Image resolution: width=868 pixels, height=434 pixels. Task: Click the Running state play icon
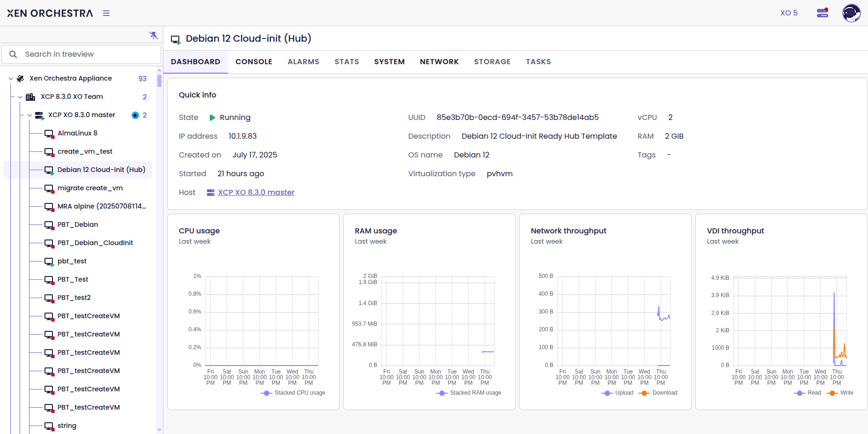pyautogui.click(x=212, y=118)
